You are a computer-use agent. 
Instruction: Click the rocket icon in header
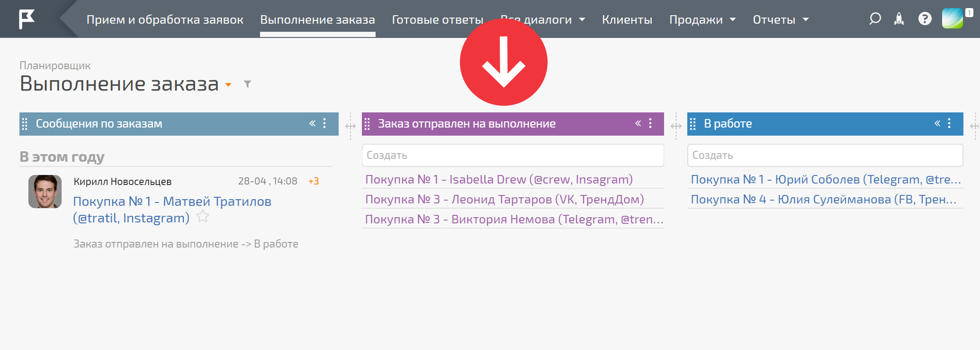coord(899,19)
